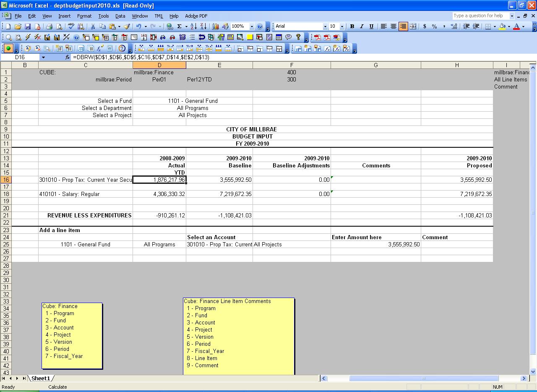
Task: Apply Percent Style formatting
Action: point(434,26)
